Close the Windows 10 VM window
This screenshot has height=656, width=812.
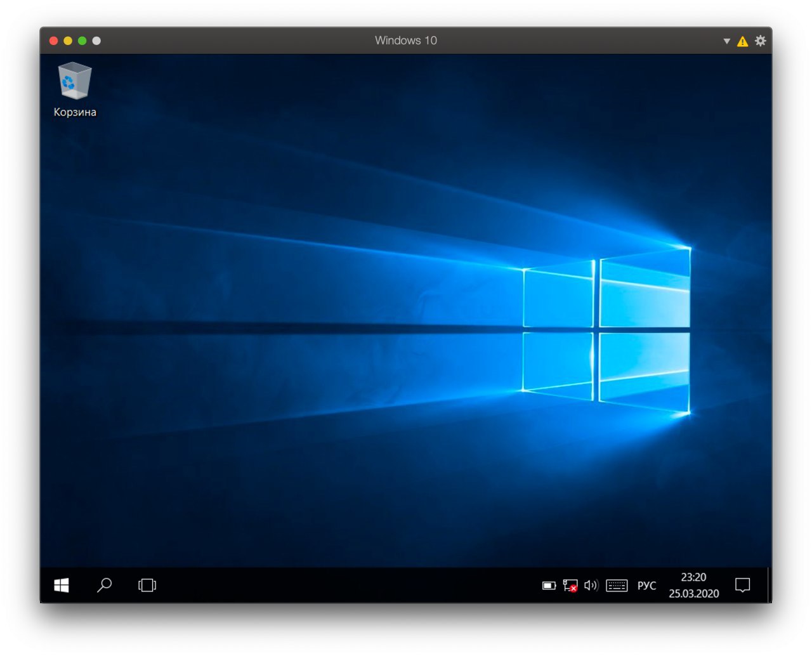click(53, 41)
